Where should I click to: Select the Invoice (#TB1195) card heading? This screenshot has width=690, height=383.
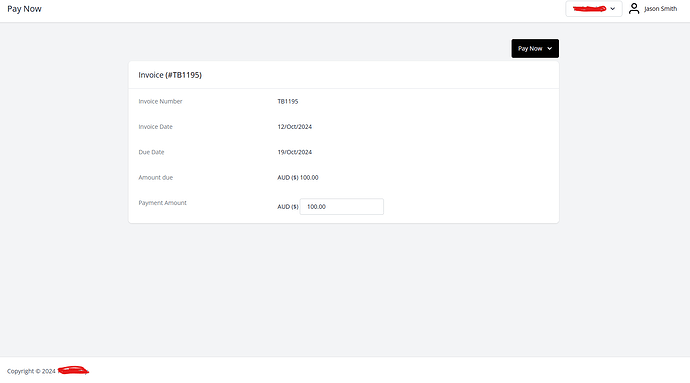pos(170,75)
